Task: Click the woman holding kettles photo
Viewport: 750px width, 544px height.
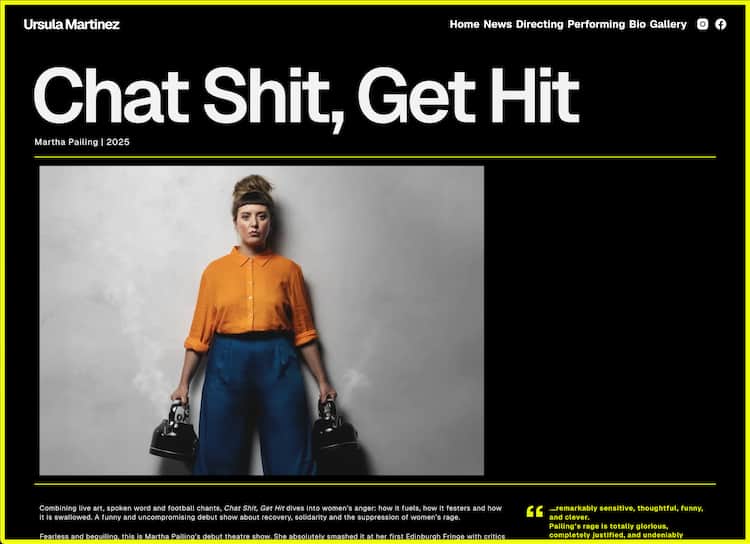Action: click(261, 320)
